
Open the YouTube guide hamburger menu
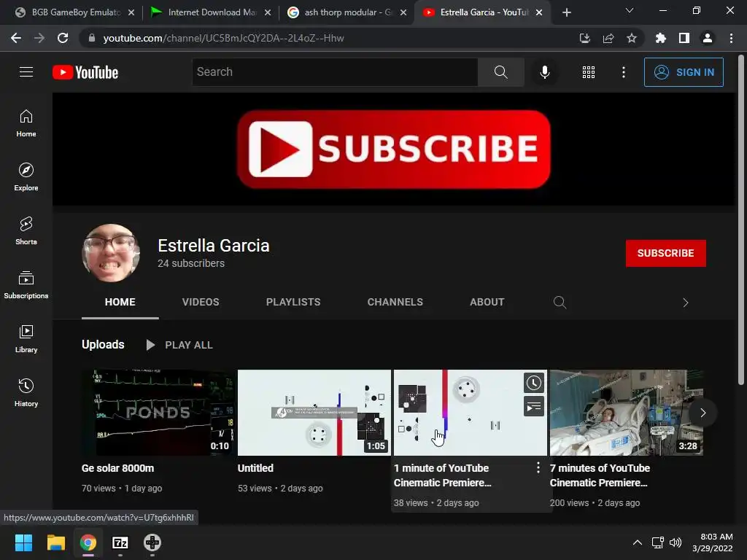click(x=26, y=72)
